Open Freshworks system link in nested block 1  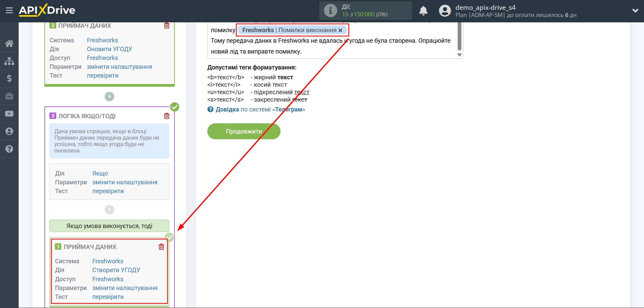pos(108,261)
